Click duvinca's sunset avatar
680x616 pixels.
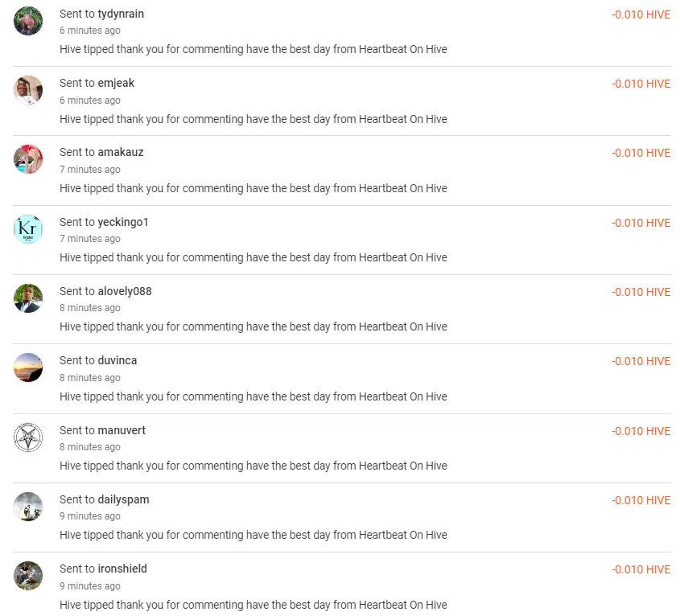pyautogui.click(x=28, y=368)
